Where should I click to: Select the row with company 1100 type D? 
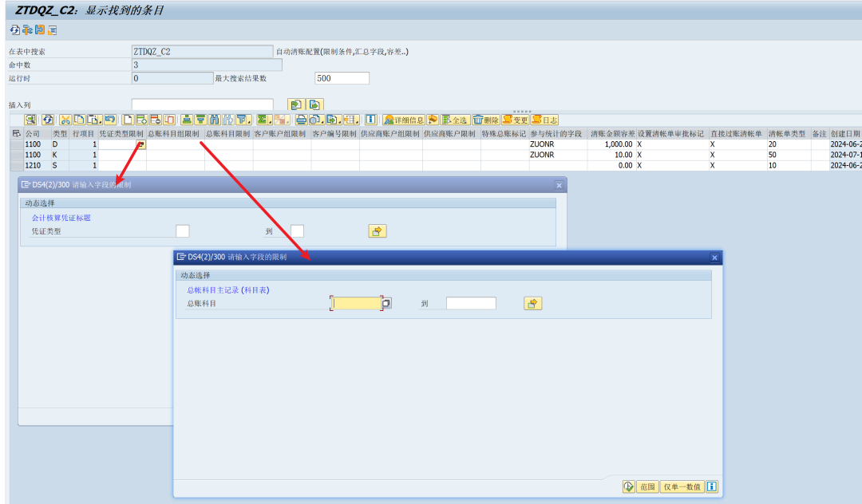tap(17, 144)
